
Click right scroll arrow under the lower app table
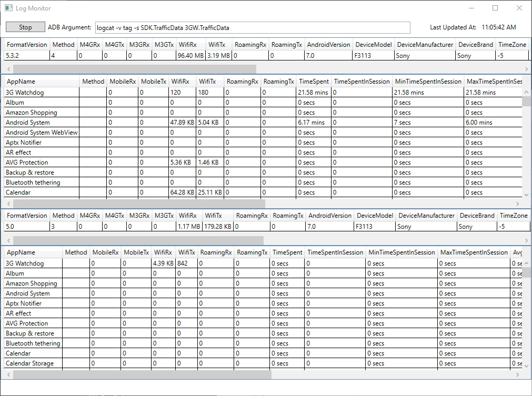coord(517,374)
